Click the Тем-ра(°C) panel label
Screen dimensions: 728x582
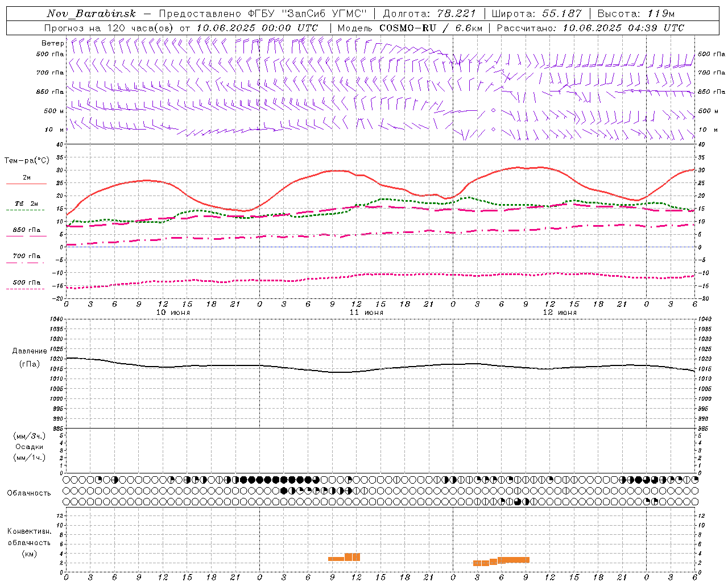(27, 161)
